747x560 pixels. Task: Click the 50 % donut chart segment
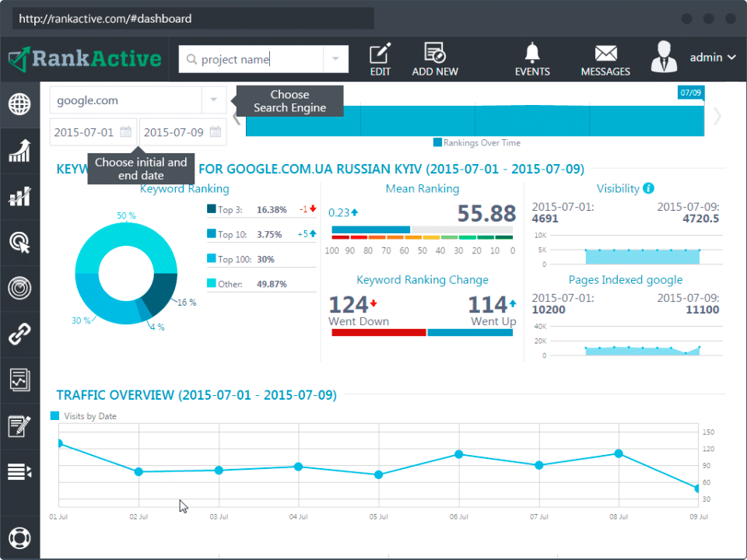[126, 235]
